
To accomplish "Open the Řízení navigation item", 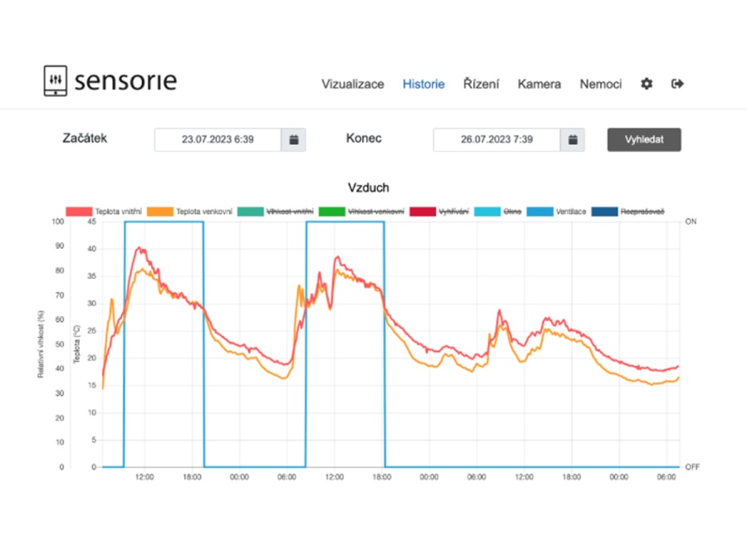I will 481,84.
